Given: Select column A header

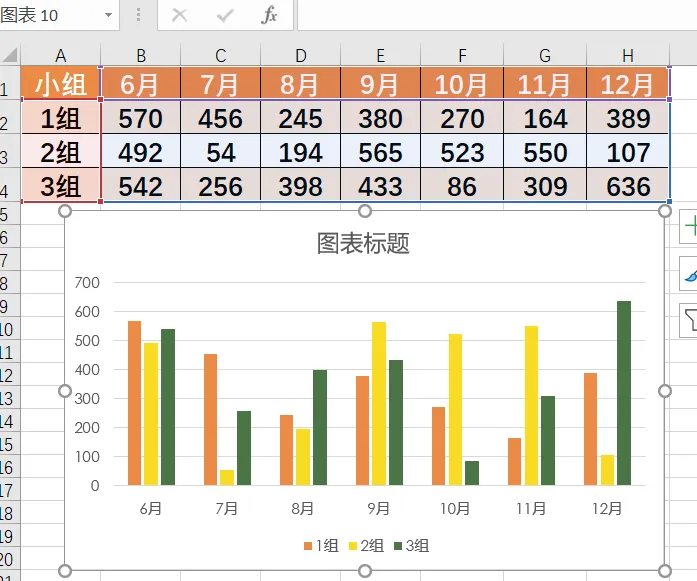Looking at the screenshot, I should coord(60,56).
